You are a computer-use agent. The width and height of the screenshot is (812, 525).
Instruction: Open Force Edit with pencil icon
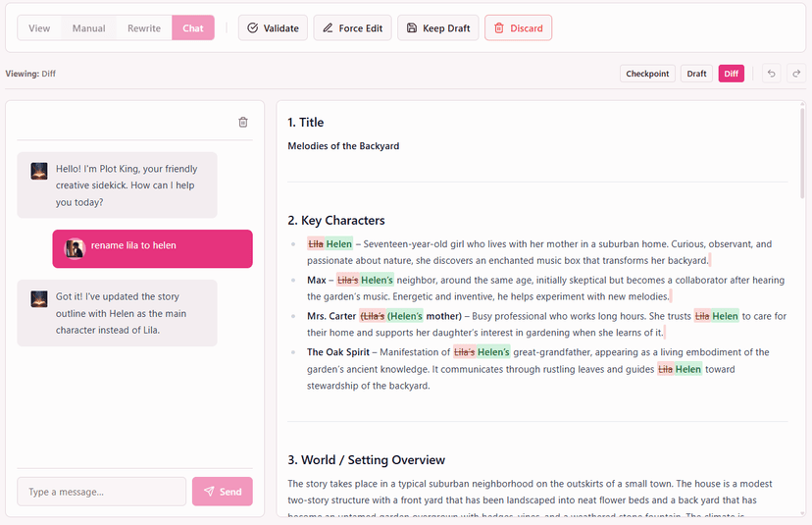[353, 28]
